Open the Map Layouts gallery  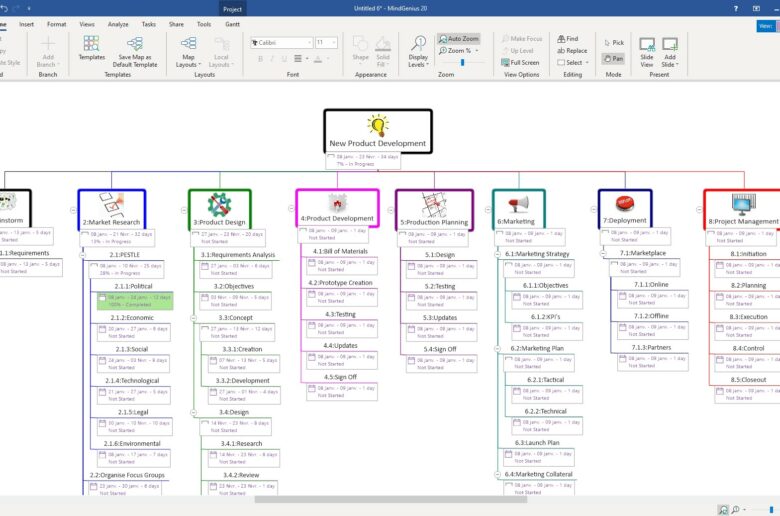188,50
